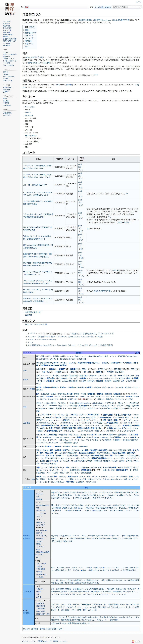Viewport: 143px width, 644px height.
Task: Click the 備考 column header
Action: 113,159
